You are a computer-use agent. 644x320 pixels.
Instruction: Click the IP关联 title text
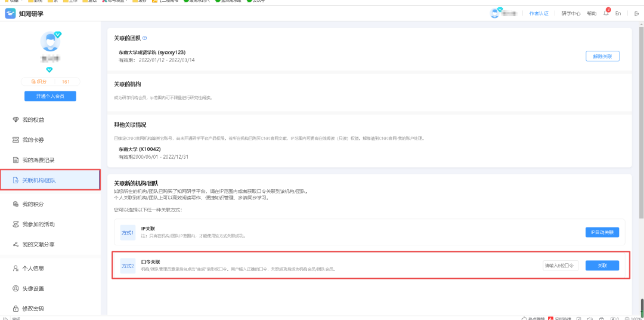pos(148,228)
